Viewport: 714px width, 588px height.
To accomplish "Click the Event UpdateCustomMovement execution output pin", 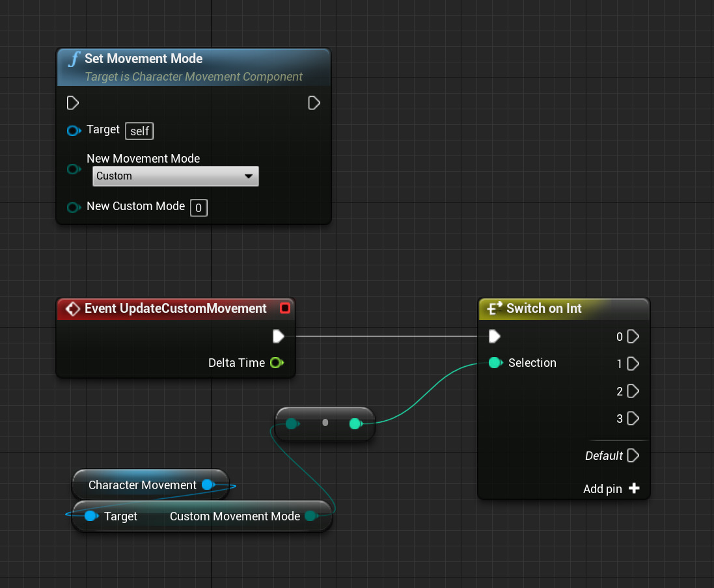I will [x=279, y=336].
